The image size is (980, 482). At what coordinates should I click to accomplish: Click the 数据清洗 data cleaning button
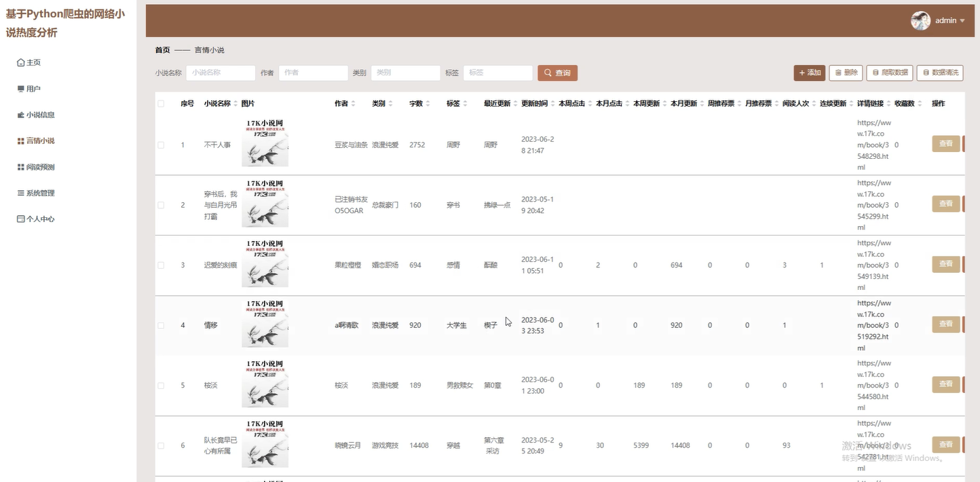(940, 73)
